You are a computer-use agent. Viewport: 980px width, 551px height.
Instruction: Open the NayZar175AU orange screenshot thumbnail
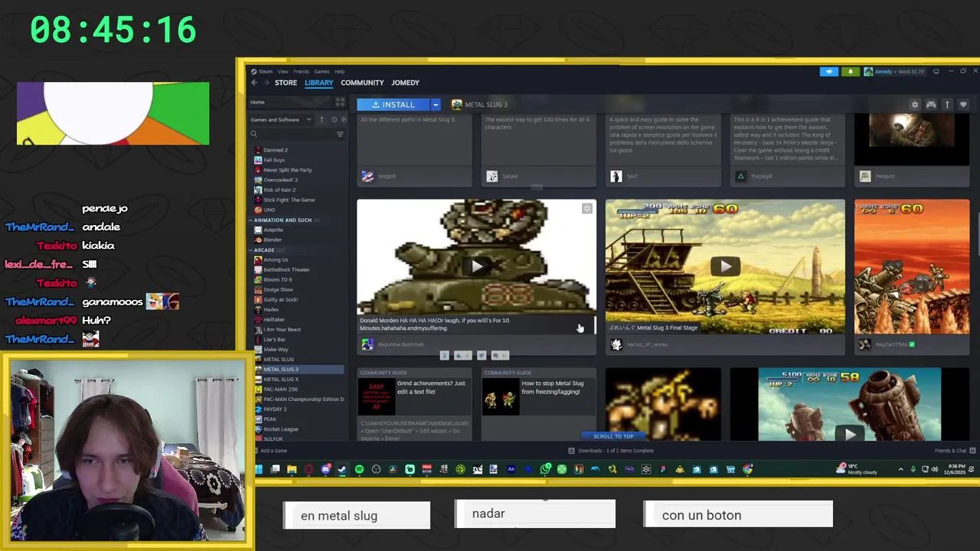pyautogui.click(x=912, y=266)
